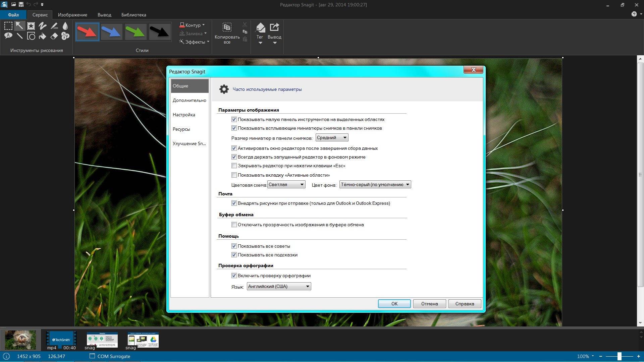Image resolution: width=644 pixels, height=362 pixels.
Task: Select the Fill bucket tool
Action: coord(43,36)
